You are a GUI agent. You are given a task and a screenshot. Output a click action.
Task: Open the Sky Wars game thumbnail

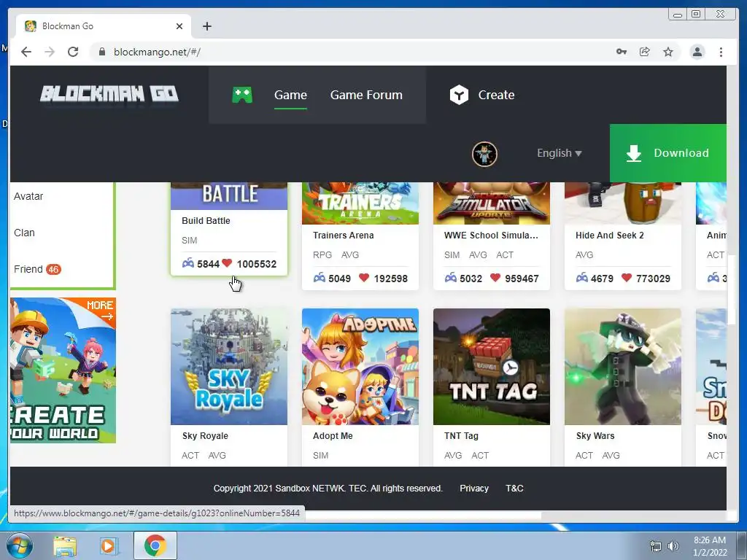[x=623, y=367]
